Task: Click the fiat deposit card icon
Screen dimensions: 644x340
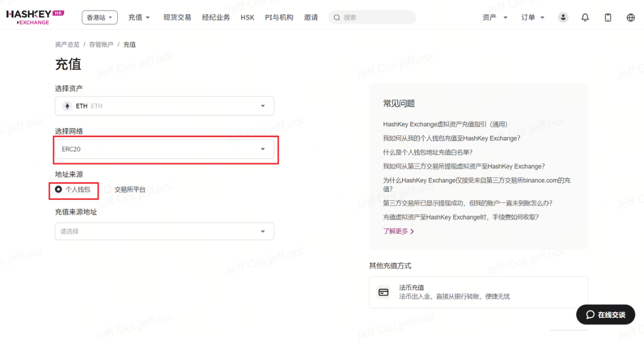Action: [x=383, y=292]
